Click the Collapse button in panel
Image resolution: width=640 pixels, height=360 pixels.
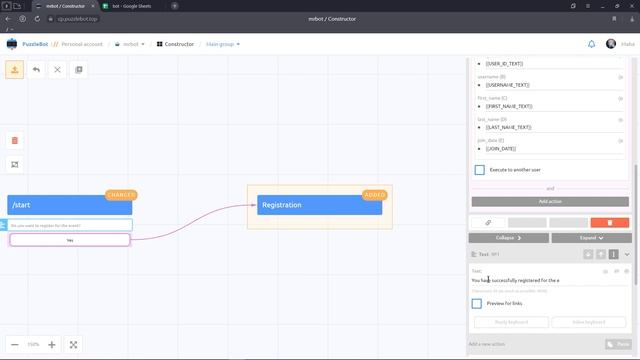click(x=509, y=238)
